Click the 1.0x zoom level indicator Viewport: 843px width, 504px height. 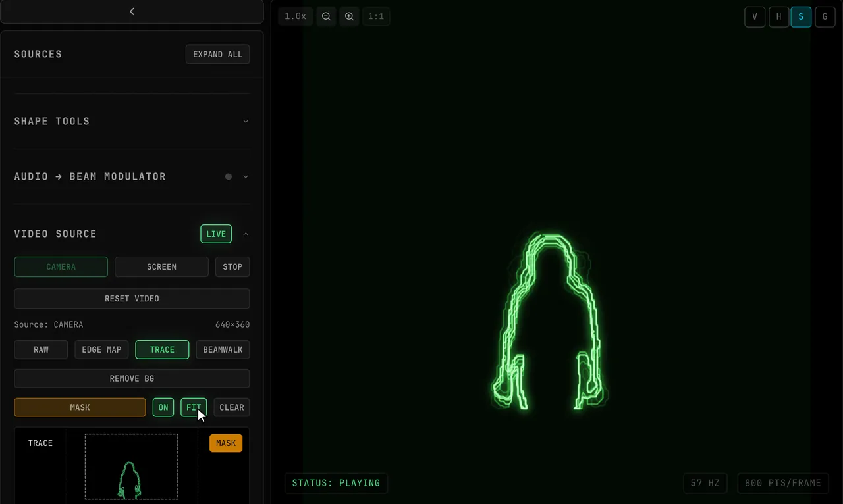pyautogui.click(x=295, y=16)
